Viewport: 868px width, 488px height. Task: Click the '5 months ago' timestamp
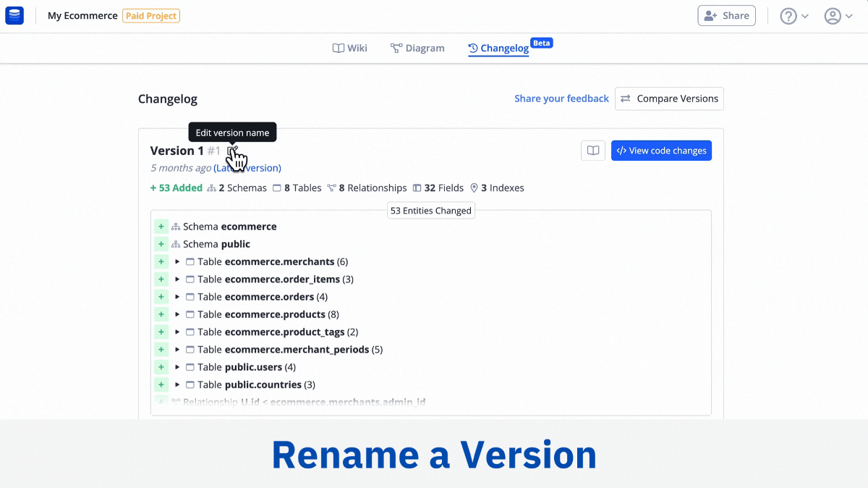click(181, 168)
